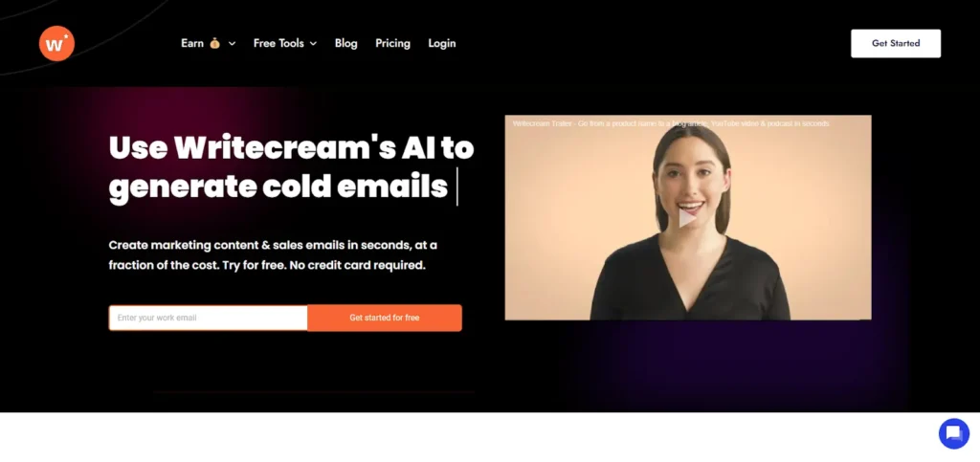Focus the Enter your work email field

point(208,318)
